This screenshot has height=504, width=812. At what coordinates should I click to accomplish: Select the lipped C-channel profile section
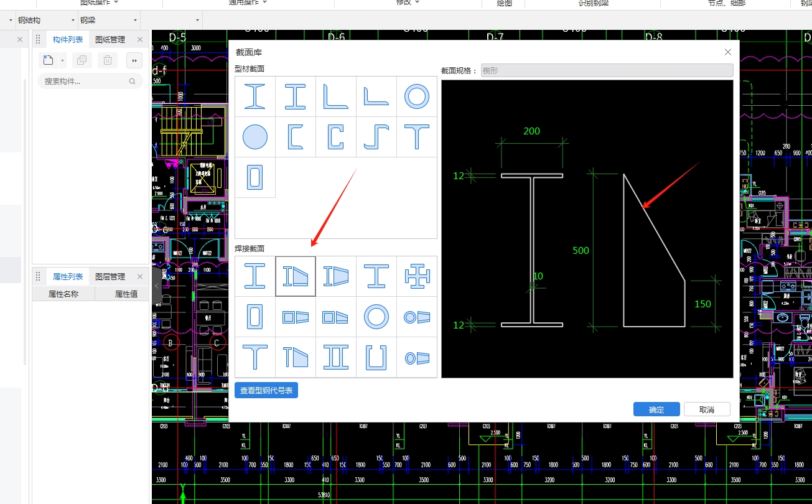(x=336, y=137)
